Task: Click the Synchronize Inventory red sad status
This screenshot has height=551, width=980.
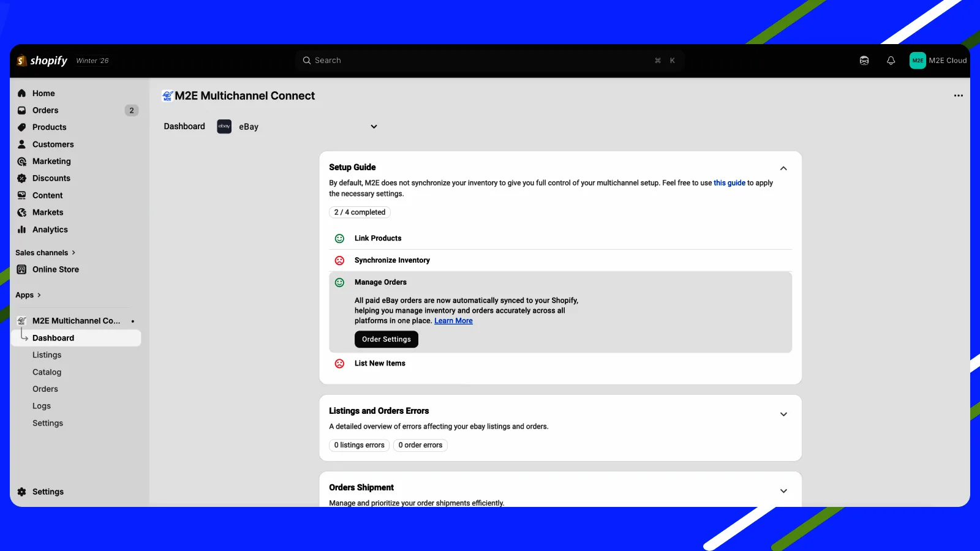Action: pyautogui.click(x=339, y=260)
